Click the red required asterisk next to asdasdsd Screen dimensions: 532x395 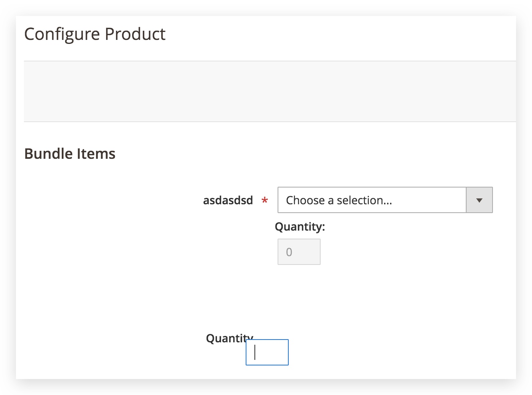tap(264, 200)
